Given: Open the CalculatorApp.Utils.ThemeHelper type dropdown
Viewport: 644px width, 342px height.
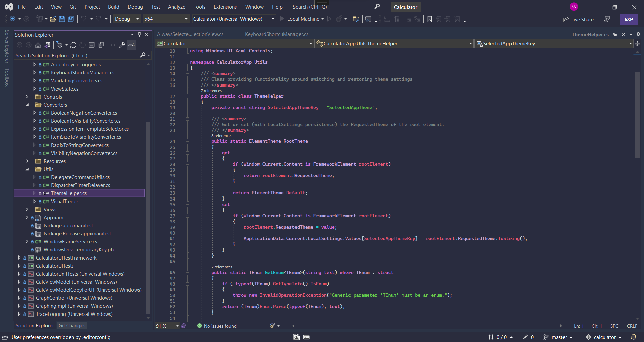Looking at the screenshot, I should click(x=394, y=43).
